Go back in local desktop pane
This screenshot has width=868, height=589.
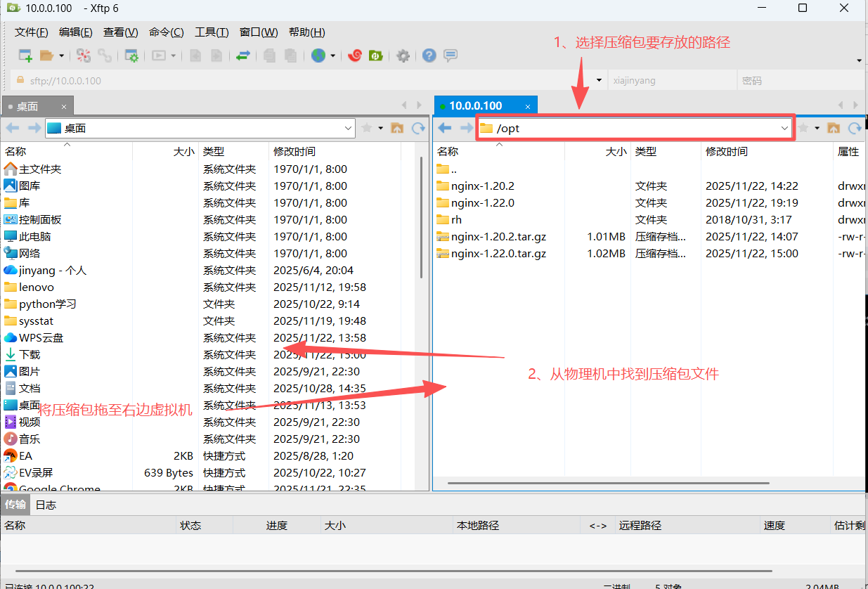[x=13, y=128]
